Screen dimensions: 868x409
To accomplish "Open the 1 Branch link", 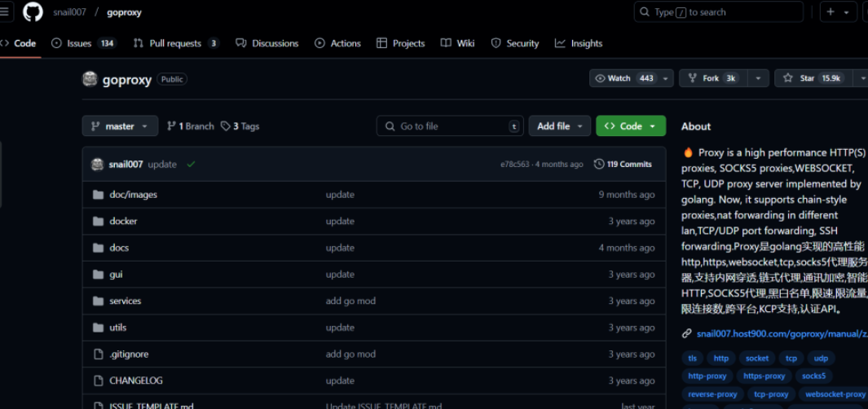I will [x=191, y=126].
